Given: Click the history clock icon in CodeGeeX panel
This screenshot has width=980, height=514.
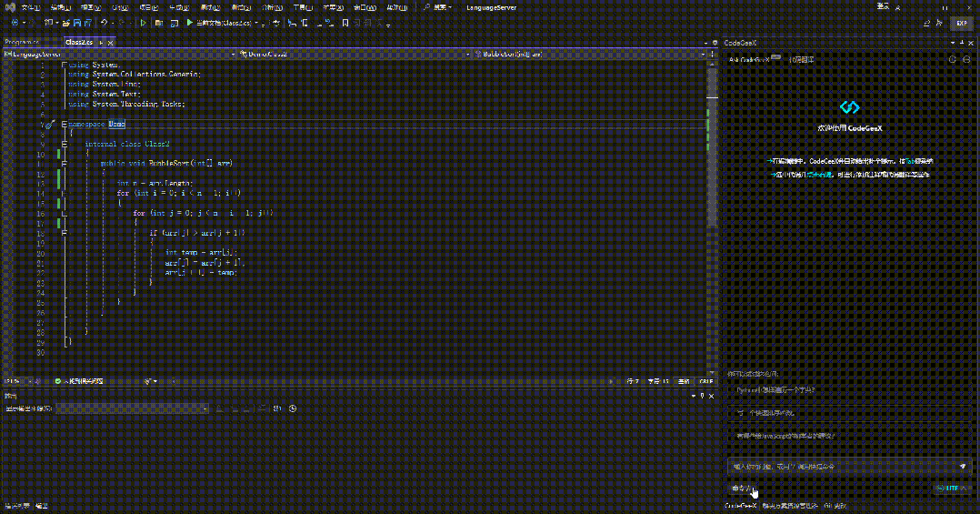Looking at the screenshot, I should [952, 59].
